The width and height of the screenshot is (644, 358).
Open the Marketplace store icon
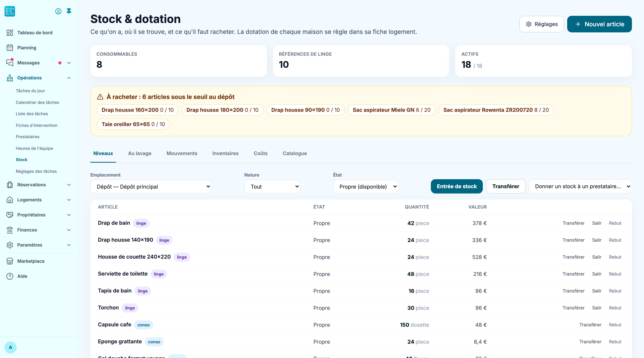pyautogui.click(x=10, y=261)
